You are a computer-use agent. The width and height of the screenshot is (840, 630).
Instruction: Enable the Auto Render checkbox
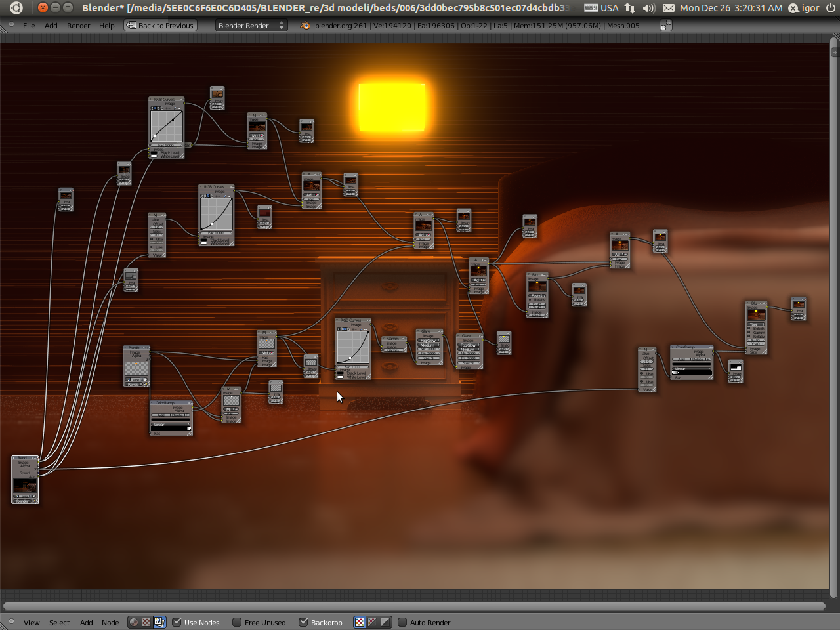point(402,622)
